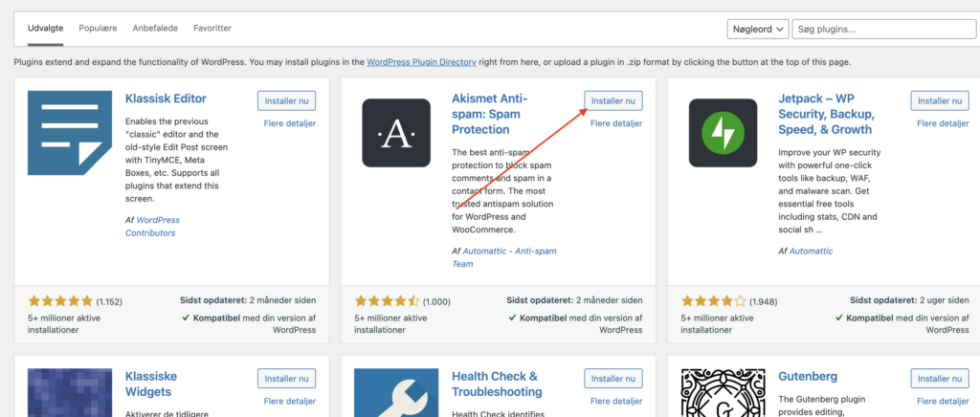Click the Jetpack star rating
The width and height of the screenshot is (980, 417).
(x=714, y=301)
